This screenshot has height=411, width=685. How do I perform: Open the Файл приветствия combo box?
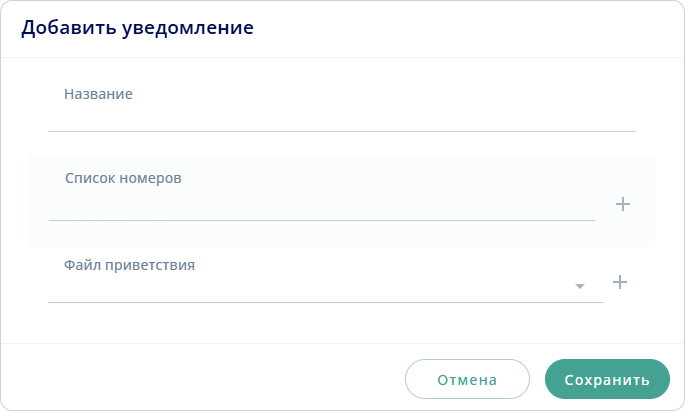(x=310, y=286)
